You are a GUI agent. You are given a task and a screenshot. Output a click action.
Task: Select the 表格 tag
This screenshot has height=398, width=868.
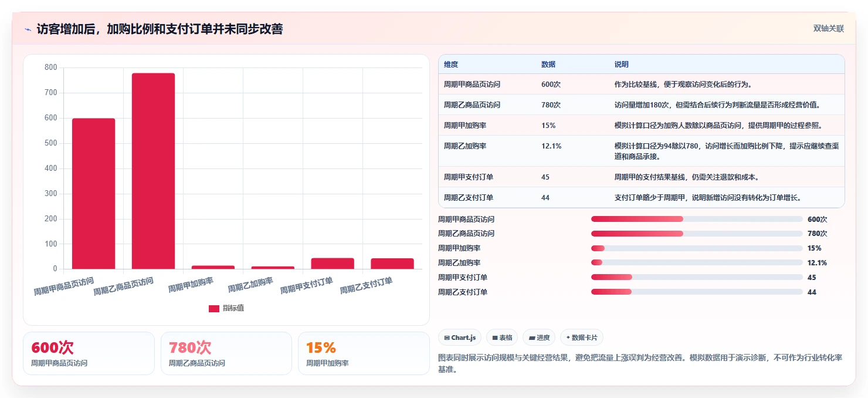tap(502, 338)
